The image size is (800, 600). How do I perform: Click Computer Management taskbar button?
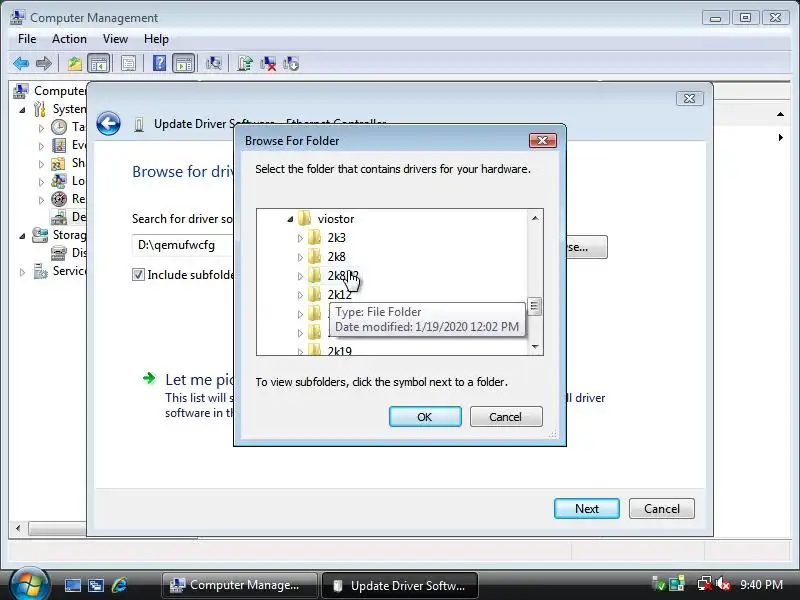240,585
